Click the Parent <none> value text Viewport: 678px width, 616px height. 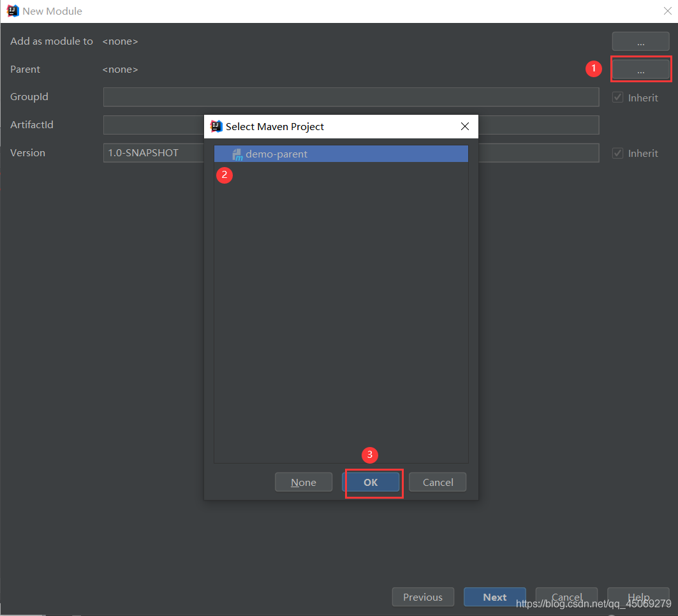[120, 70]
